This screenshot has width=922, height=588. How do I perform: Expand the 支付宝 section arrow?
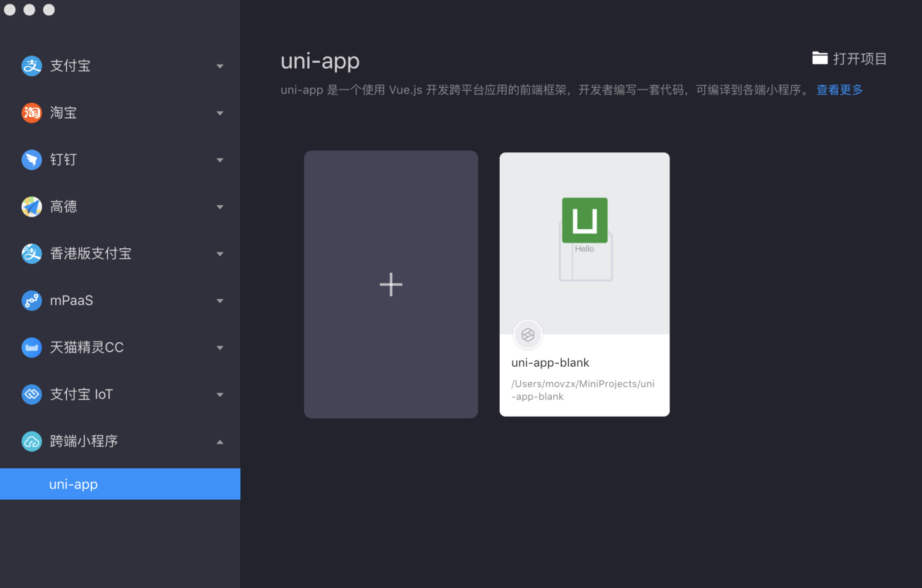220,66
